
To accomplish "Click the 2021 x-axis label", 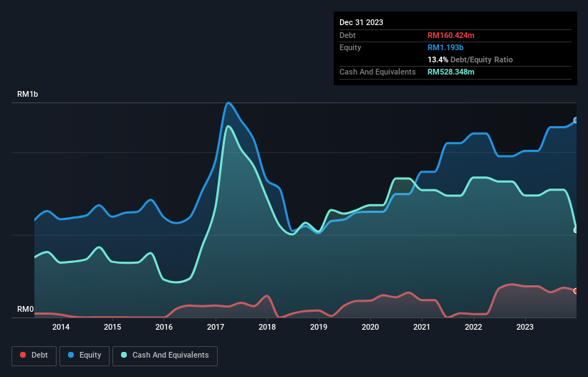I will [x=422, y=327].
